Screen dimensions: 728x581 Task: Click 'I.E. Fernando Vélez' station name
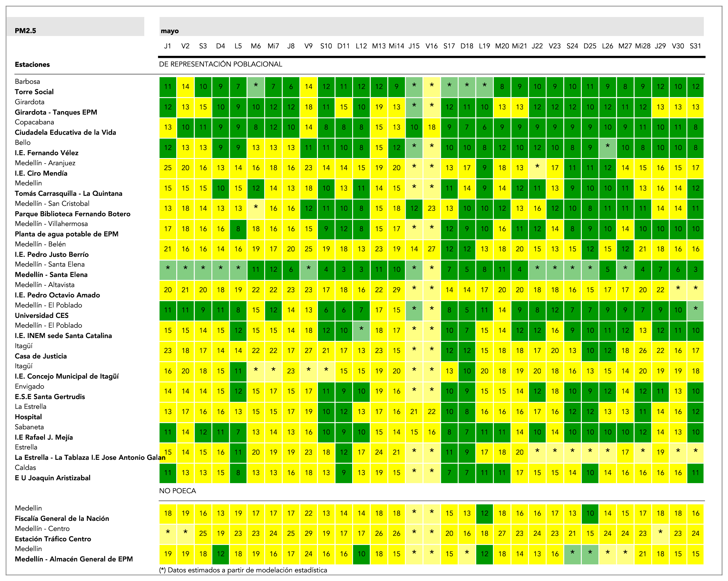pyautogui.click(x=46, y=153)
